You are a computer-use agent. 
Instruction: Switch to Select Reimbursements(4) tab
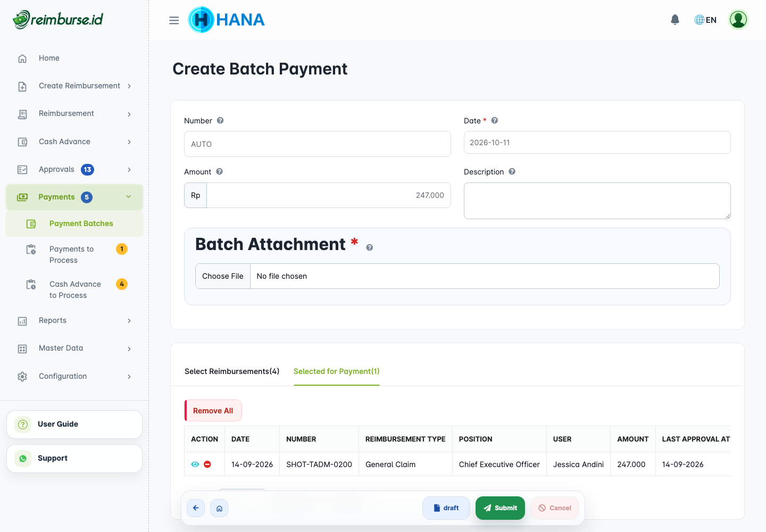232,371
